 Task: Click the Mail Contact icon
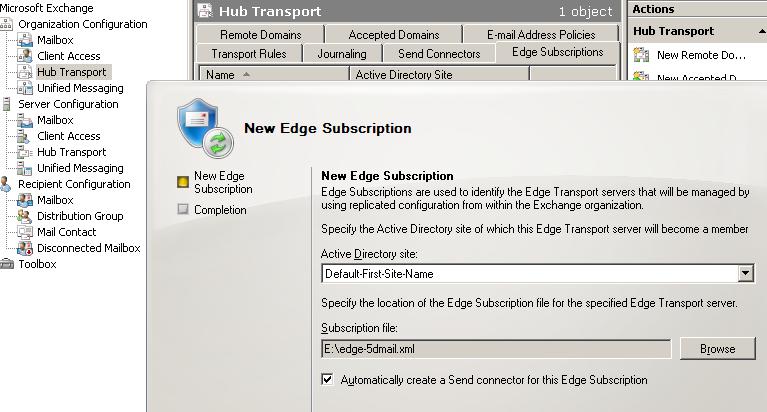[x=26, y=232]
